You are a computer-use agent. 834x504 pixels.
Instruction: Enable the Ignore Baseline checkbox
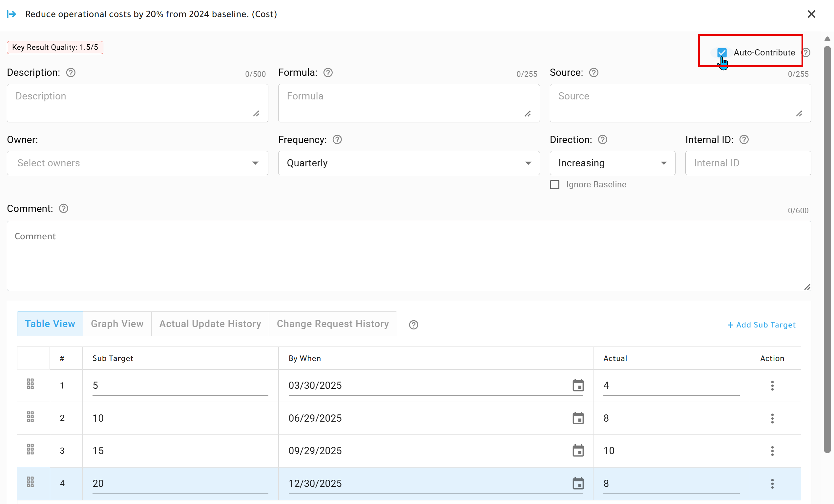(554, 184)
